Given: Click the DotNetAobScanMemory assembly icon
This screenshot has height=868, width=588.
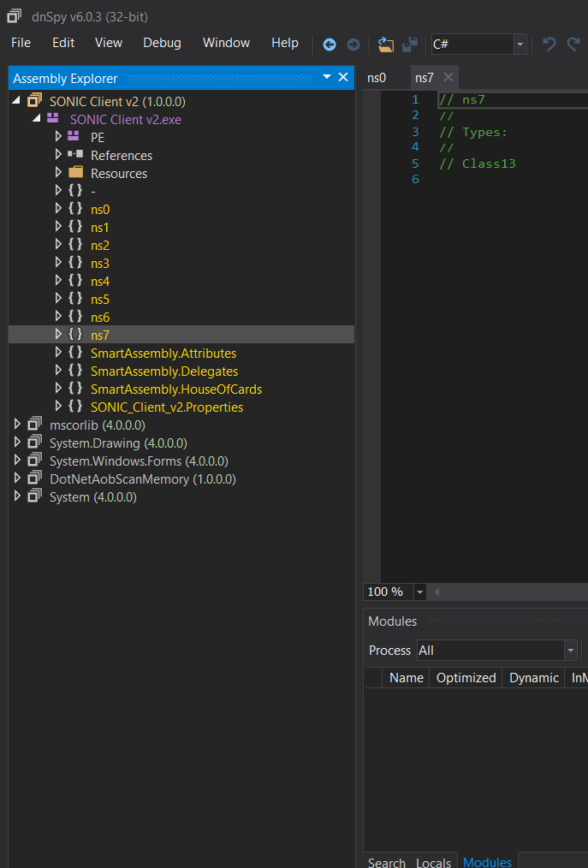Looking at the screenshot, I should point(34,478).
